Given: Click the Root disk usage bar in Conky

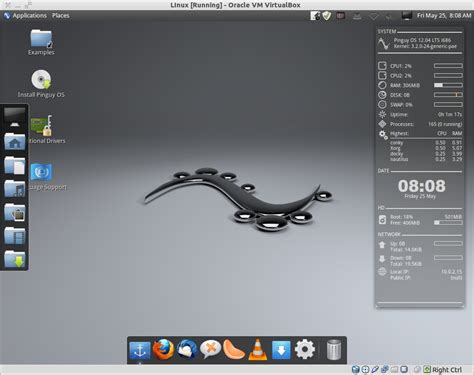Looking at the screenshot, I should [448, 222].
